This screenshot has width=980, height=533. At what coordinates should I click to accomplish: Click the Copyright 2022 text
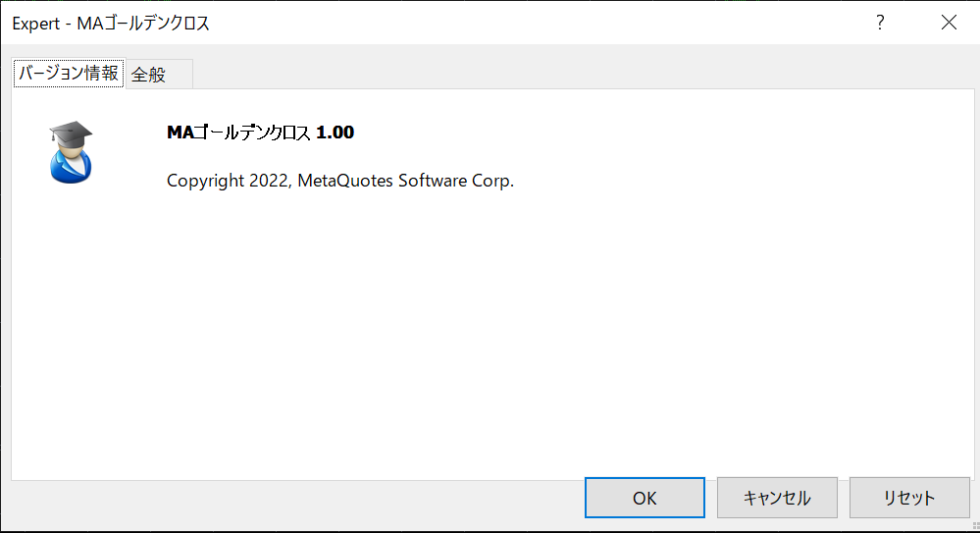click(x=229, y=181)
